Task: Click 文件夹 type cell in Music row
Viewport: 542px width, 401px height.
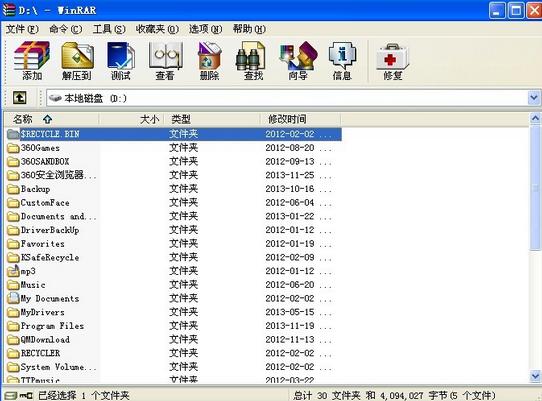Action: click(184, 285)
